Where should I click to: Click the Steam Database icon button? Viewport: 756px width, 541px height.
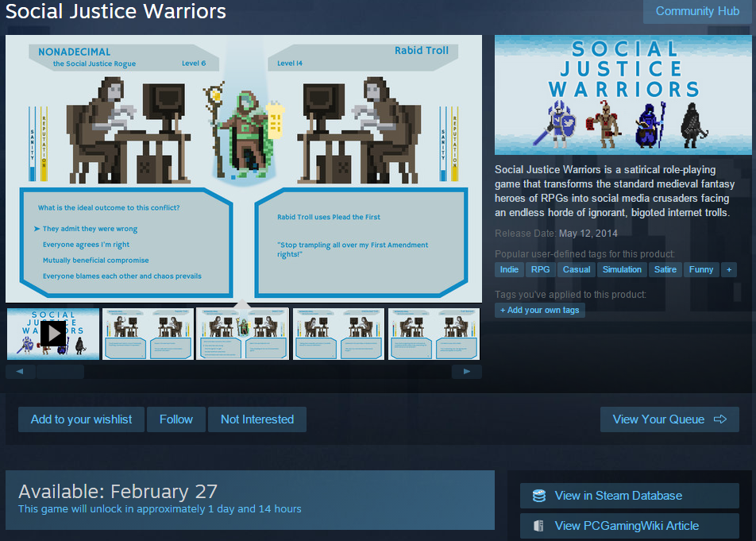[x=539, y=496]
